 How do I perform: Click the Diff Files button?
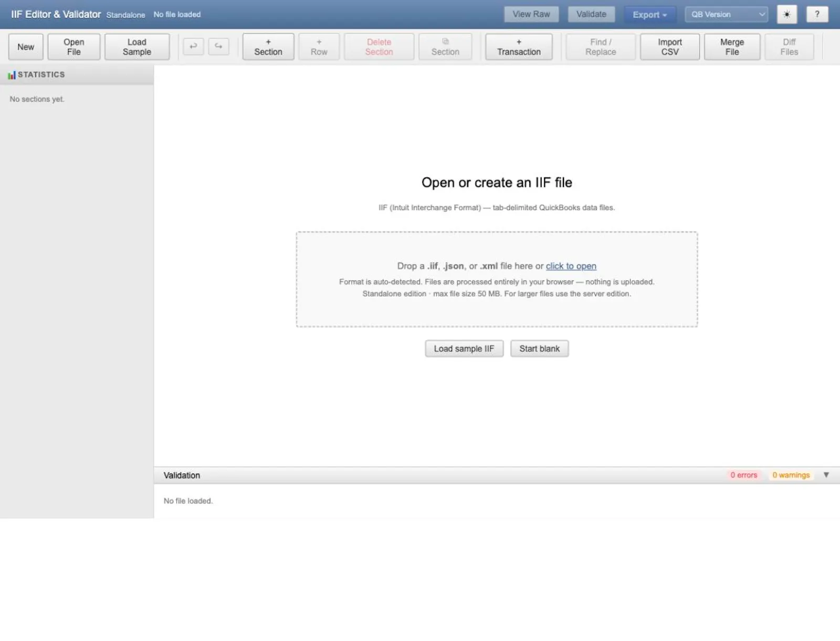coord(789,47)
